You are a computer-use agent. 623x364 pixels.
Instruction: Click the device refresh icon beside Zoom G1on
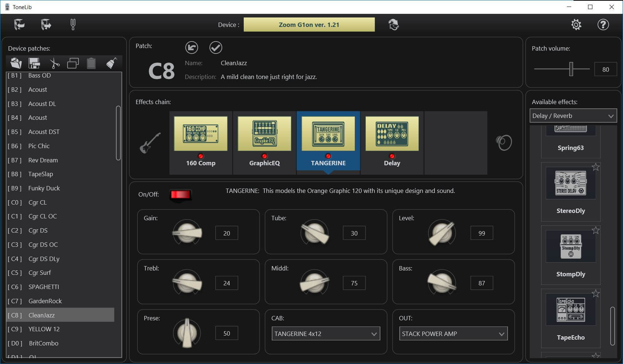click(393, 24)
